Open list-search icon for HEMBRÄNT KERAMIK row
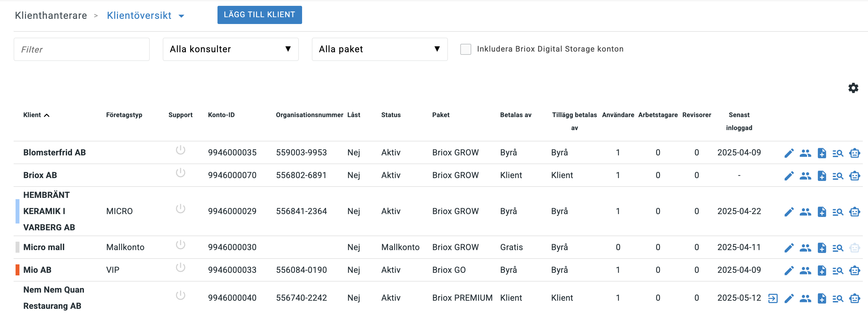This screenshot has height=314, width=868. pyautogui.click(x=838, y=212)
